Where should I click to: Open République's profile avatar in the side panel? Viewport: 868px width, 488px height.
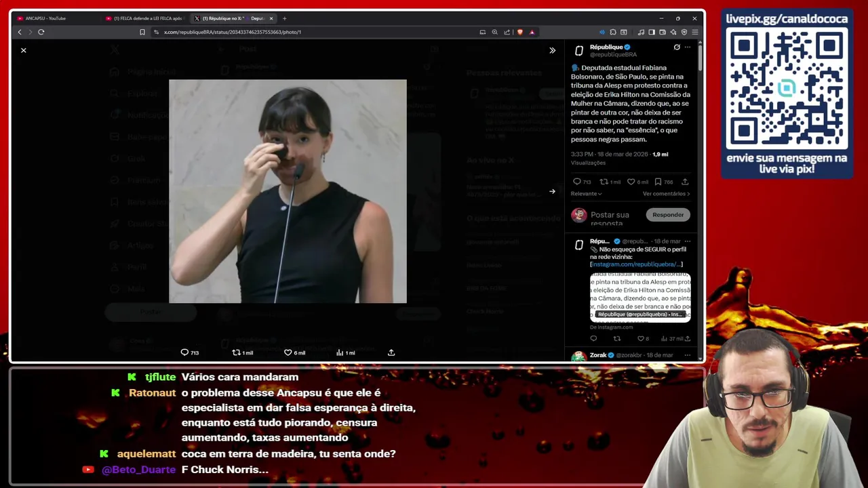pos(579,51)
